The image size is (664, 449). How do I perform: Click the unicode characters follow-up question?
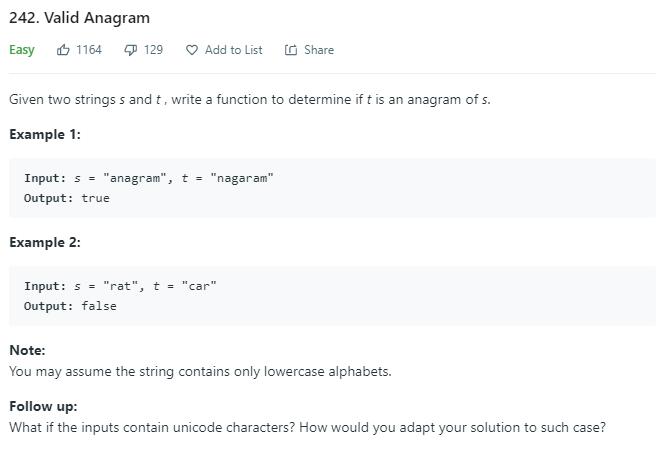[x=307, y=428]
